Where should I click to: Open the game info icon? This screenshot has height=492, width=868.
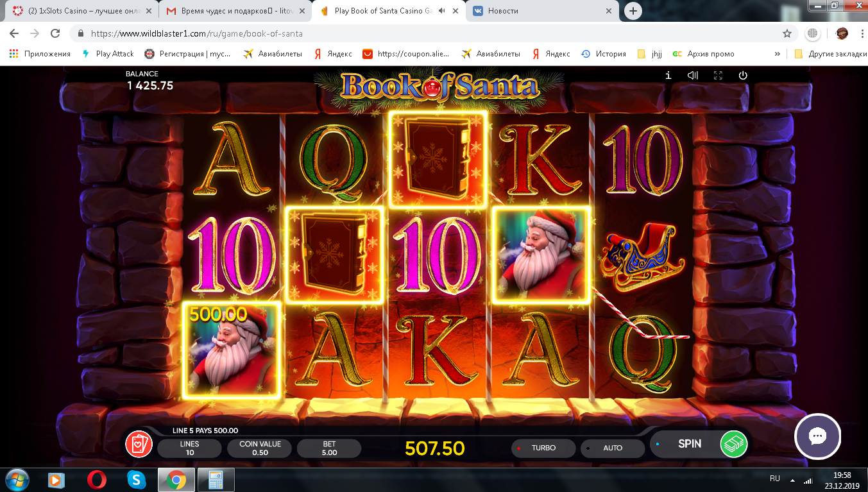[668, 75]
